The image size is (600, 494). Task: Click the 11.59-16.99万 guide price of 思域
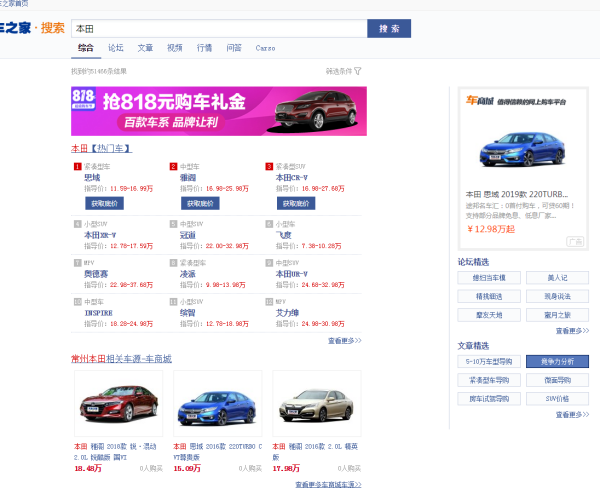click(132, 189)
